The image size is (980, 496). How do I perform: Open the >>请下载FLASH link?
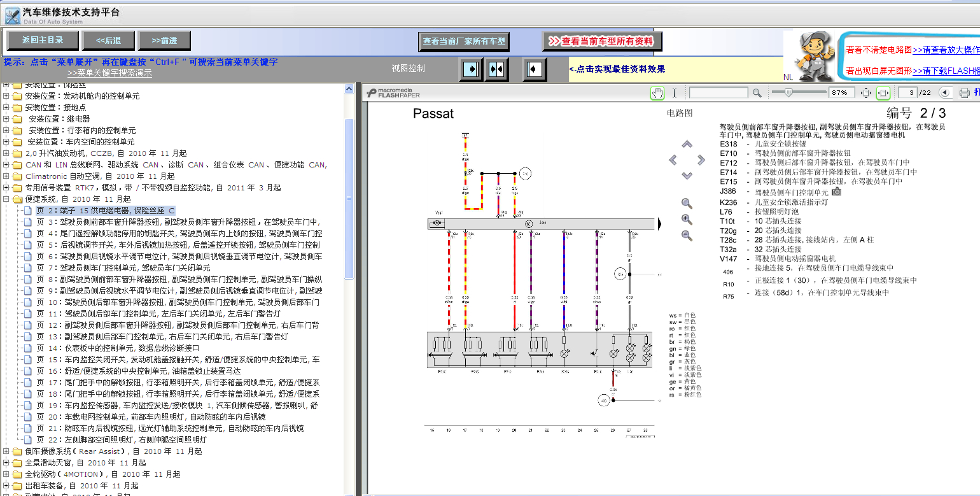946,71
